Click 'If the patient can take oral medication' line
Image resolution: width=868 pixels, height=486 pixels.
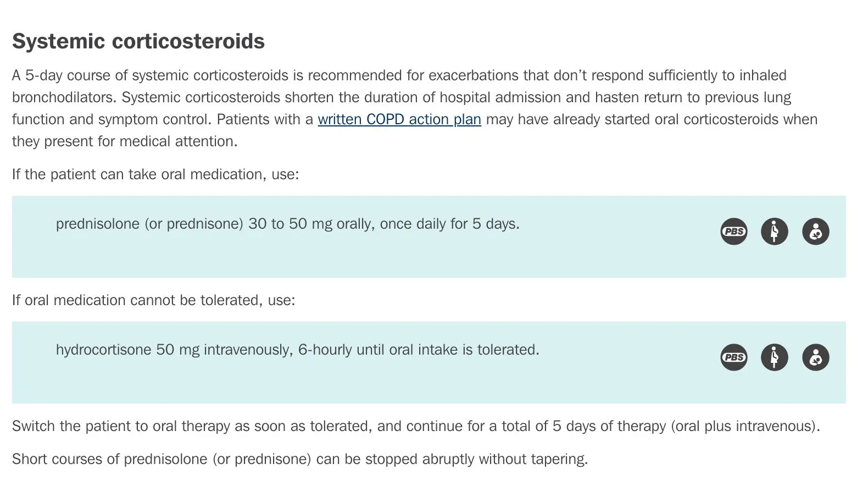155,174
